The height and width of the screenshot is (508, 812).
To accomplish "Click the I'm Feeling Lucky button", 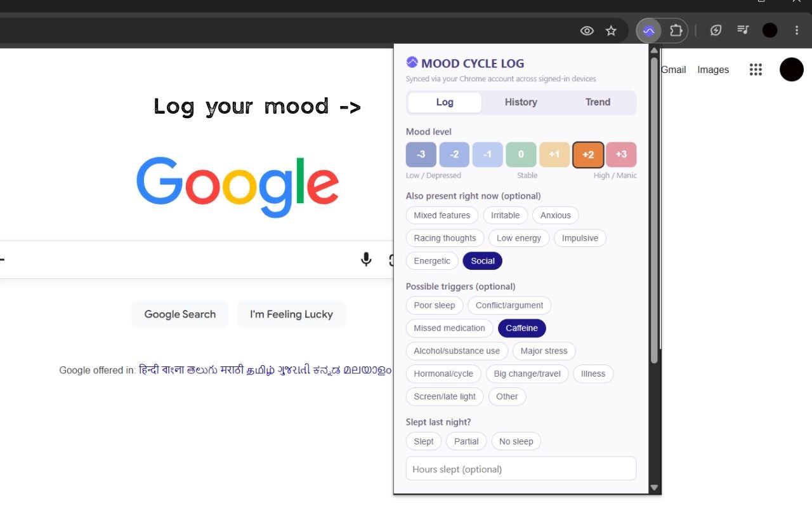I will 291,314.
